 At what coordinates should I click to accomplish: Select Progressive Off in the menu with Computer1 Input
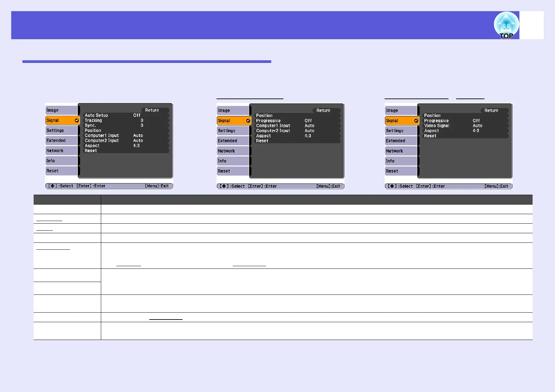coord(297,121)
